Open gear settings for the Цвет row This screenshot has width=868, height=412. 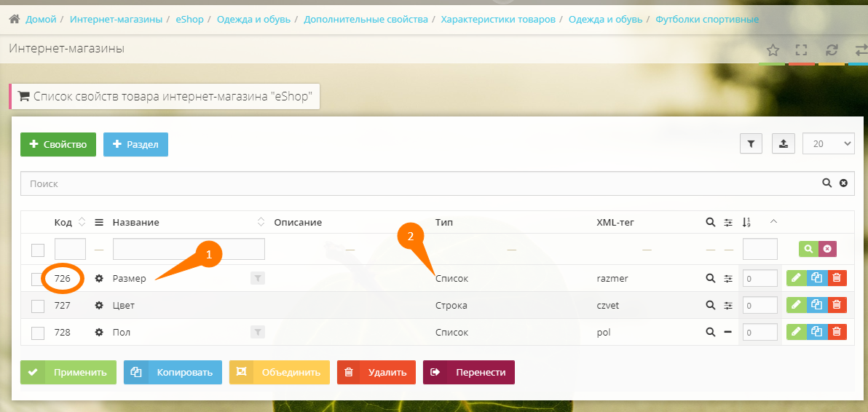(99, 306)
